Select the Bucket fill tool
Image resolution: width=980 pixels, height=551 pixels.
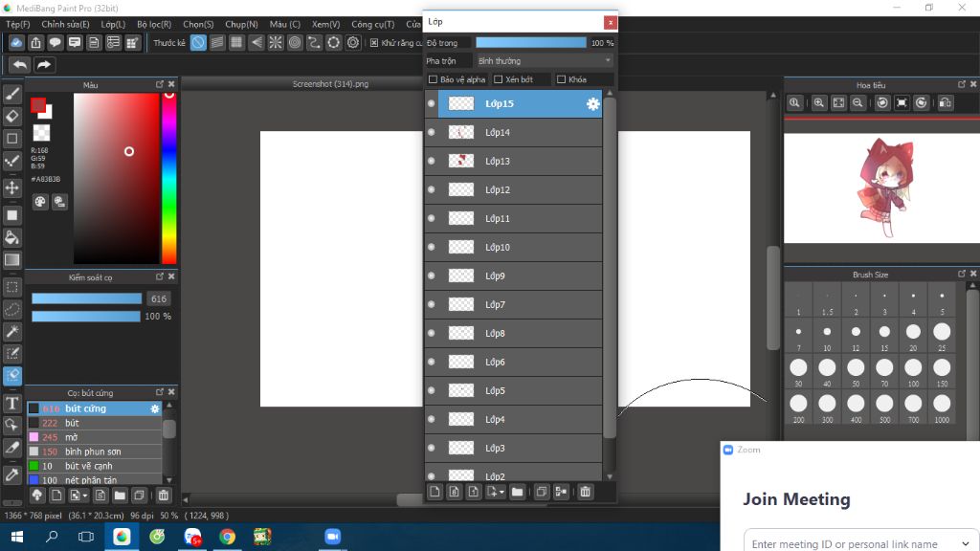point(11,237)
